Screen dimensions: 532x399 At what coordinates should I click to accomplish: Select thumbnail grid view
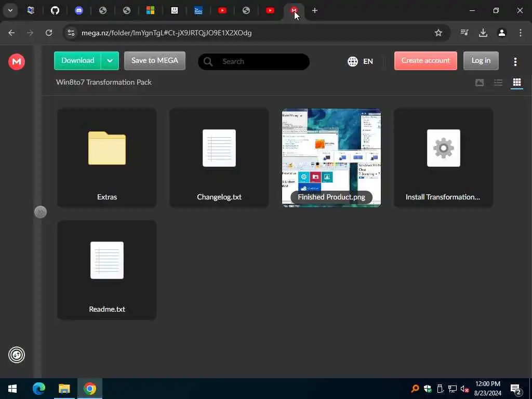tap(517, 83)
